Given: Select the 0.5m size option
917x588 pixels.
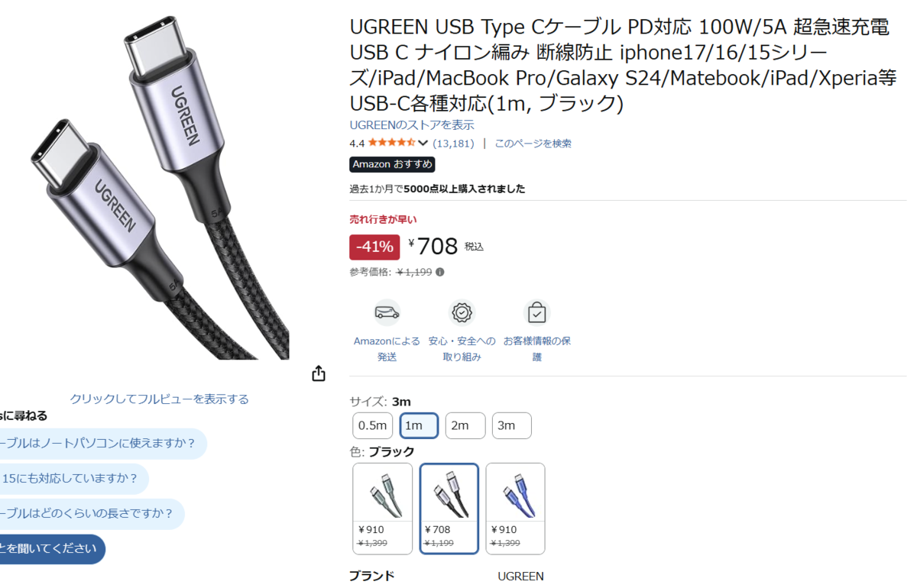Looking at the screenshot, I should (x=373, y=425).
